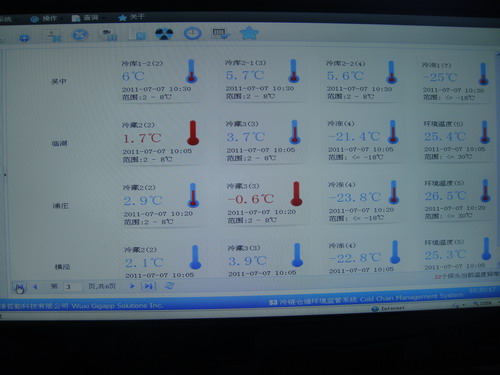Select the 冷冻(4) -21.4℃ sensor card

pyautogui.click(x=364, y=141)
